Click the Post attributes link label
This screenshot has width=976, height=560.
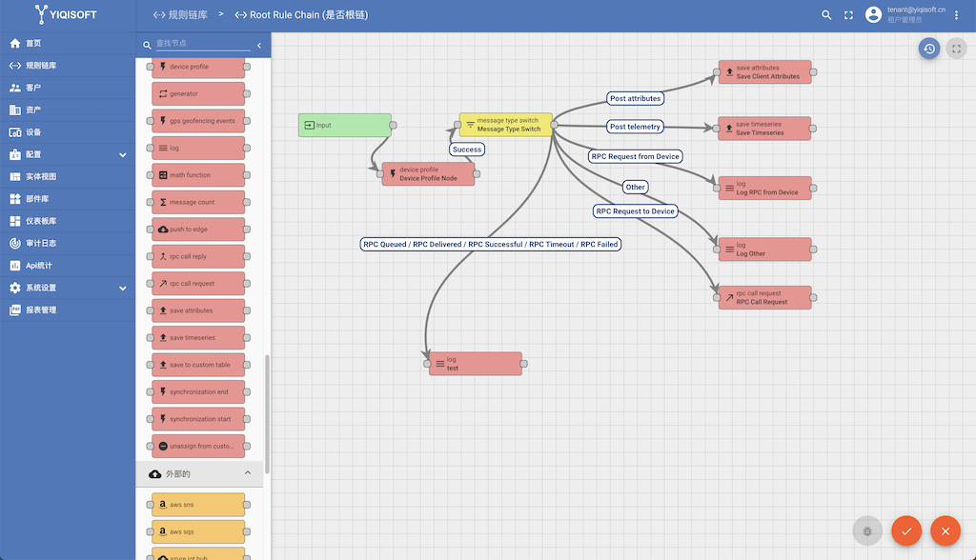tap(635, 98)
